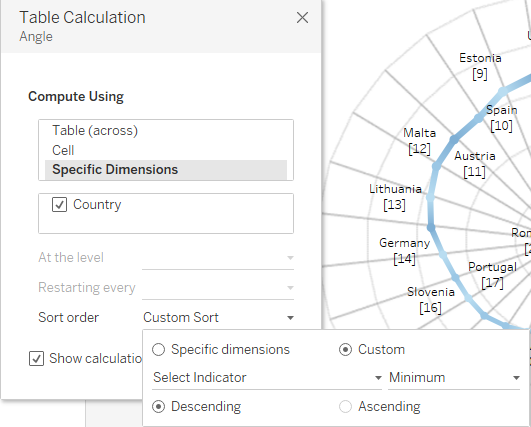This screenshot has width=531, height=427.
Task: Choose Custom radio button
Action: (345, 349)
